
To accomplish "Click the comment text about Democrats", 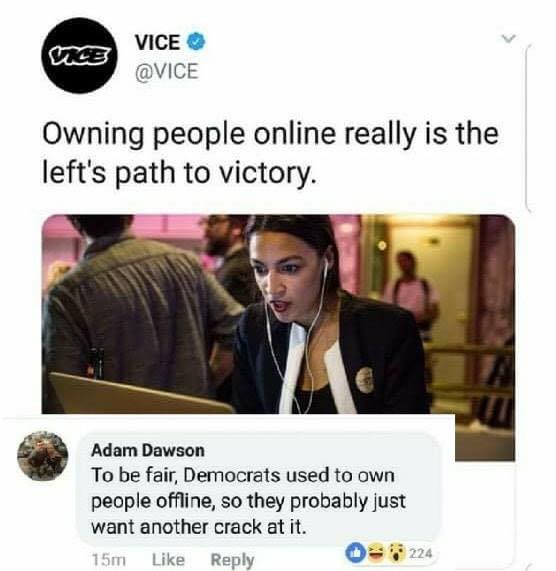I will (x=248, y=501).
